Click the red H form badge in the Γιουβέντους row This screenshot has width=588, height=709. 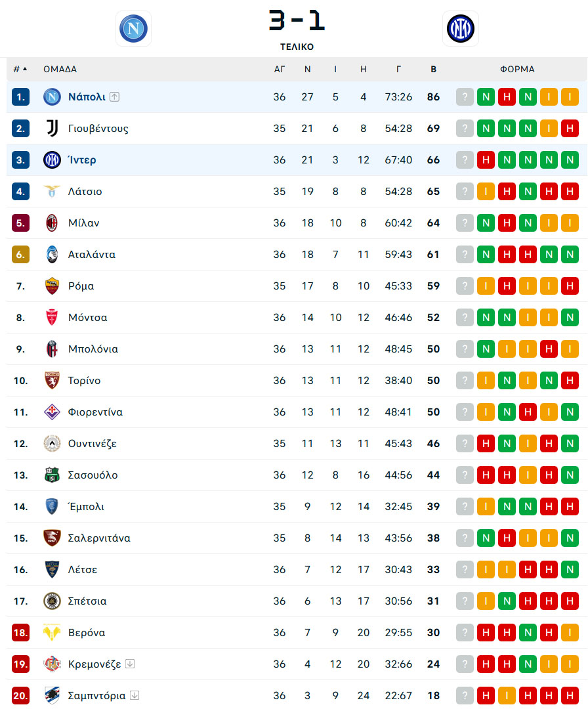570,129
